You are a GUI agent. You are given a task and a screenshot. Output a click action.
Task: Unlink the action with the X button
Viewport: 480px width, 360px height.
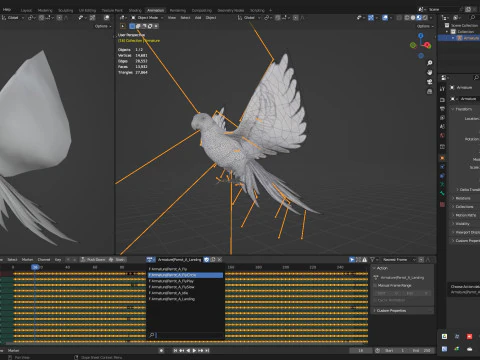(219, 259)
